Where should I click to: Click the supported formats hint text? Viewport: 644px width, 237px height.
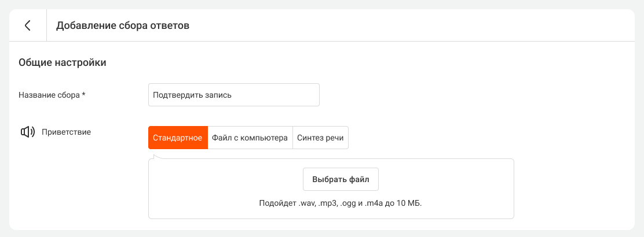pyautogui.click(x=341, y=203)
